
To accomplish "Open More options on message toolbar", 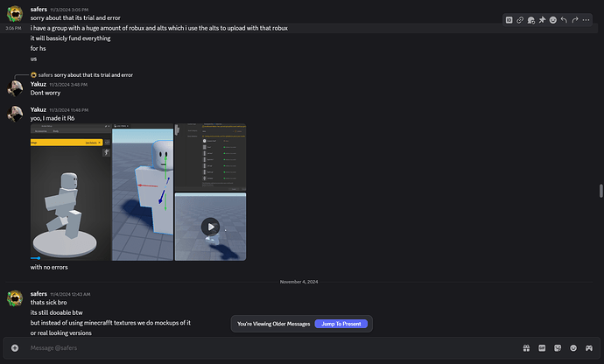I will pos(586,20).
